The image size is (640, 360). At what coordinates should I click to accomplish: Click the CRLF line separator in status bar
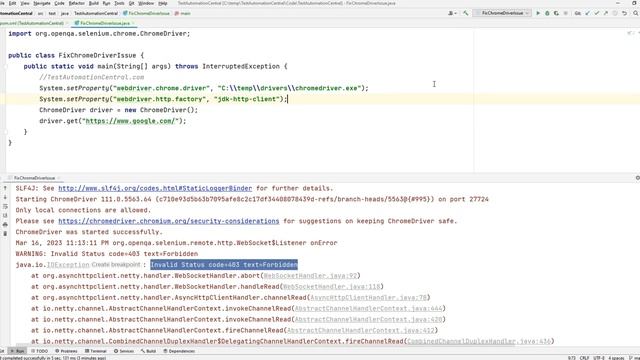(584, 358)
